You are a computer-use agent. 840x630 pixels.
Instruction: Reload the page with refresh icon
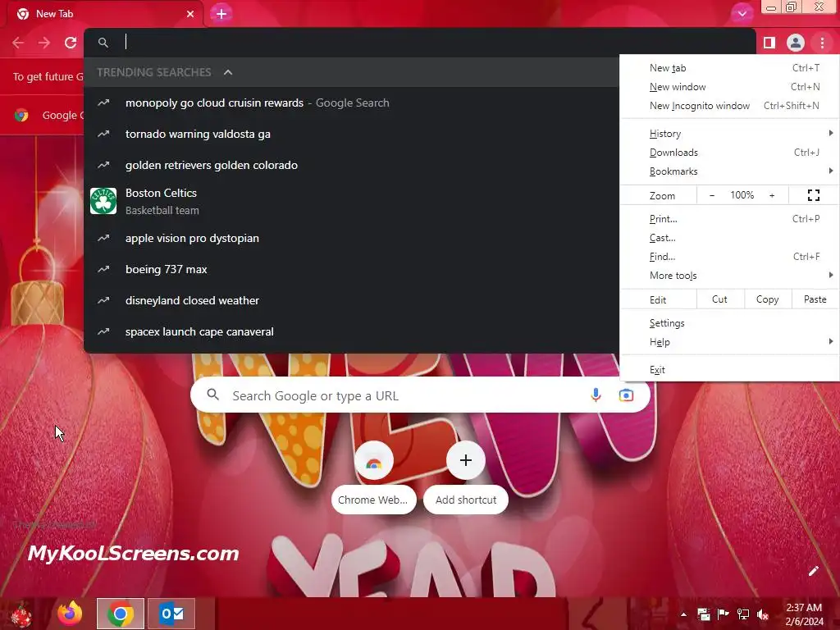click(71, 43)
